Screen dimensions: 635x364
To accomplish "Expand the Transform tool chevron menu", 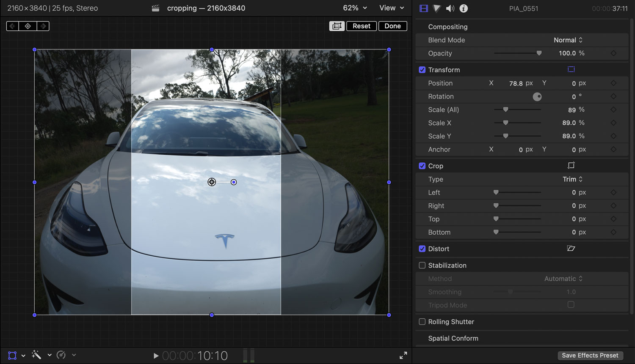I will click(x=23, y=356).
